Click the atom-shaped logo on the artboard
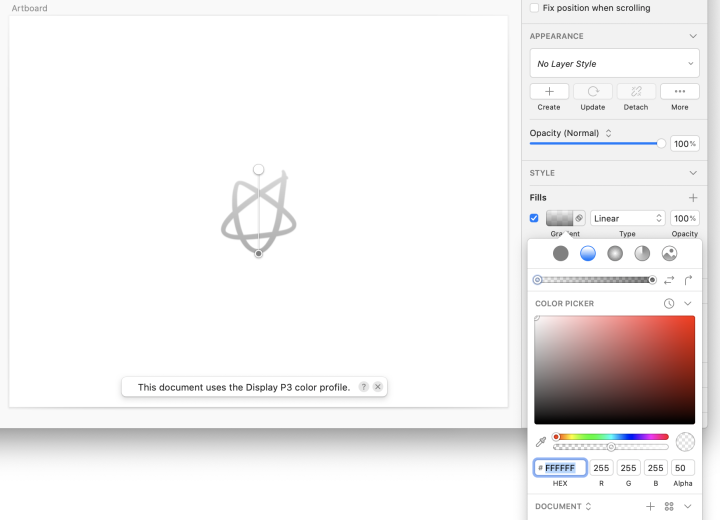The width and height of the screenshot is (720, 520). (x=259, y=212)
